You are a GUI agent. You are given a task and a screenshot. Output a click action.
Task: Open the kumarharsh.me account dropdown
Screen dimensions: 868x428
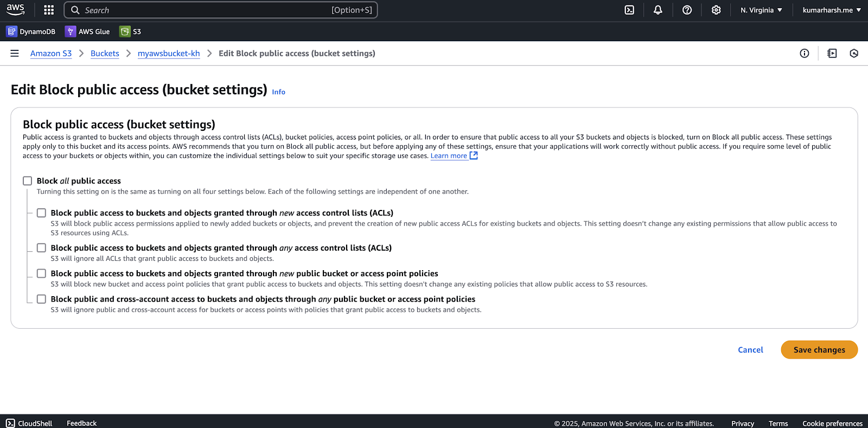(832, 10)
